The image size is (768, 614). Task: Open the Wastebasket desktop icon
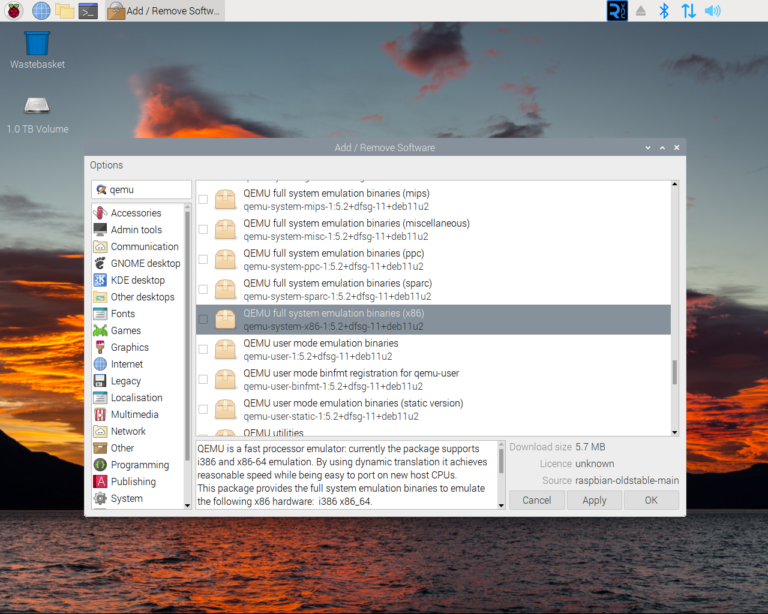37,44
